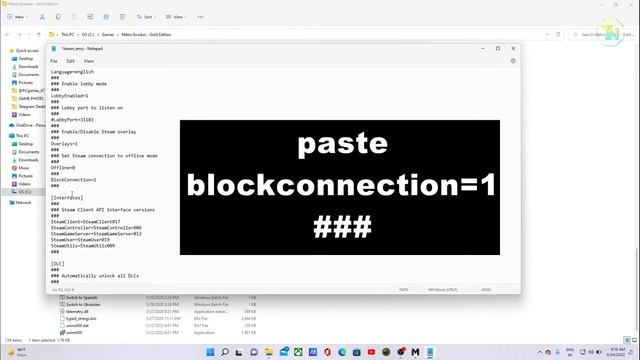Open Xbox icon on taskbar
Image resolution: width=640 pixels, height=360 pixels.
click(298, 352)
